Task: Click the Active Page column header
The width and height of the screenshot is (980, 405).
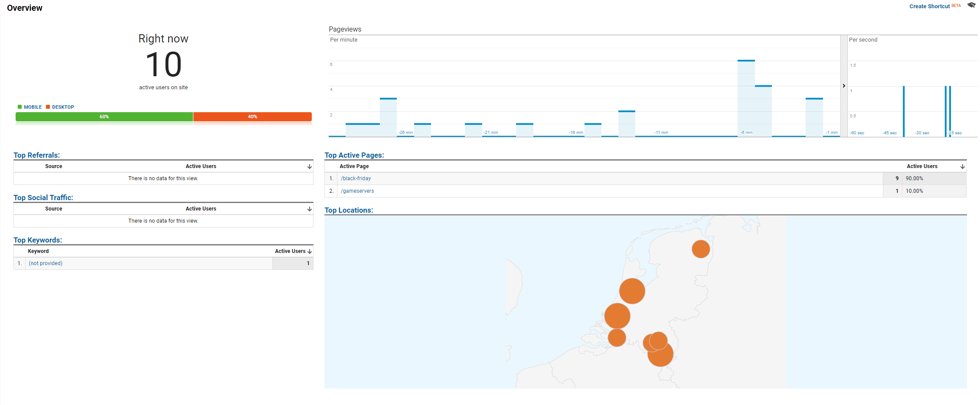Action: (354, 166)
